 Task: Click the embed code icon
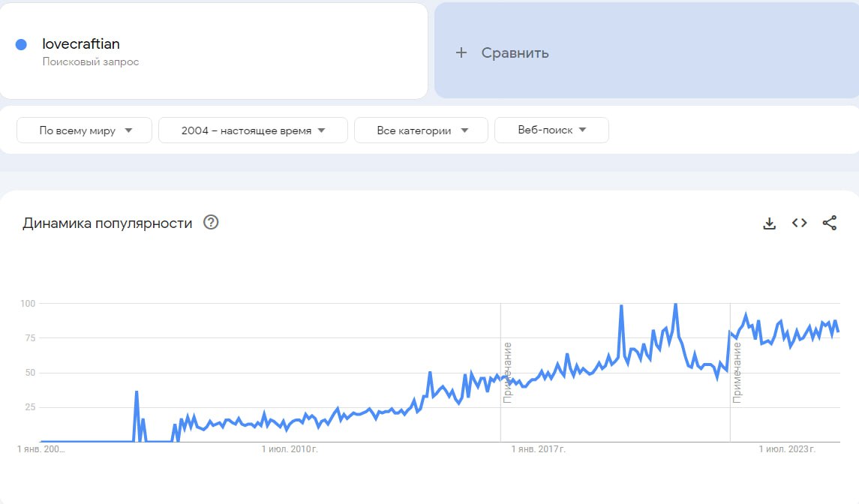(799, 223)
